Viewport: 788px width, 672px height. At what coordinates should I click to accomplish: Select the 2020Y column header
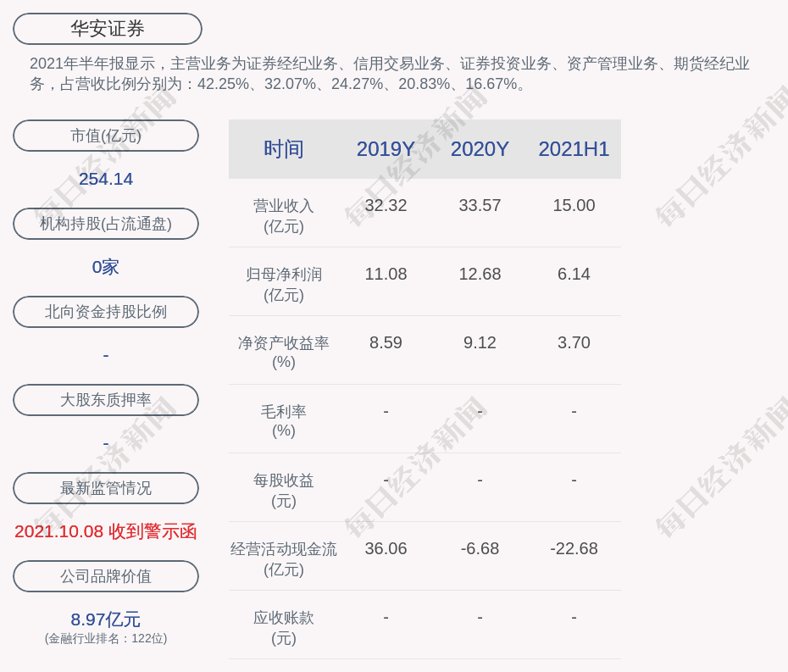(x=480, y=149)
